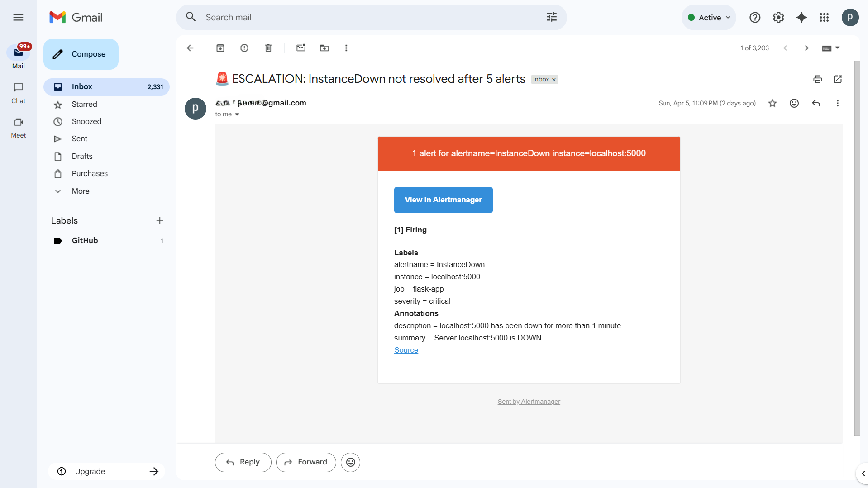Open advanced search options filter
This screenshot has width=868, height=488.
tap(551, 17)
